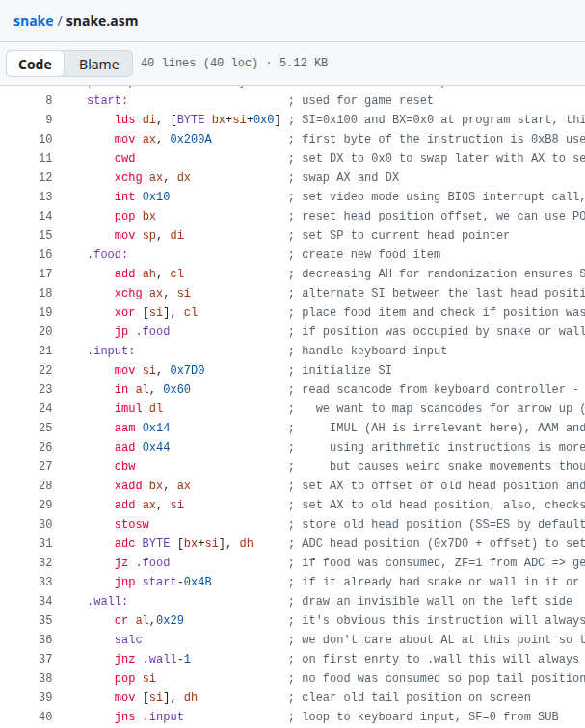Viewport: 585px width, 728px height.
Task: Click the 'cbw' instruction
Action: (124, 466)
